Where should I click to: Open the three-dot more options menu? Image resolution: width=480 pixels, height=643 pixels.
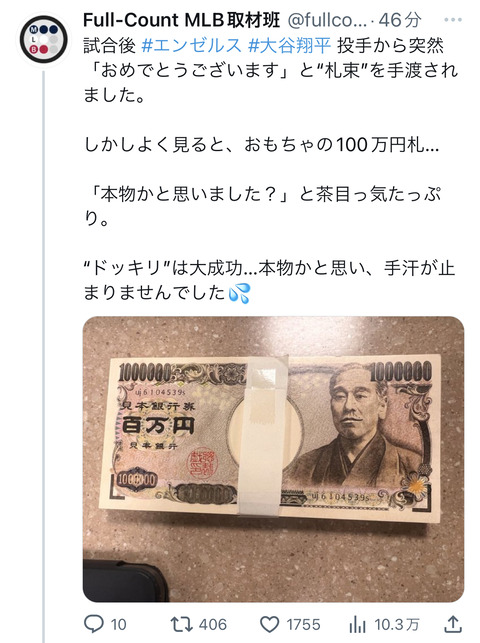[453, 20]
